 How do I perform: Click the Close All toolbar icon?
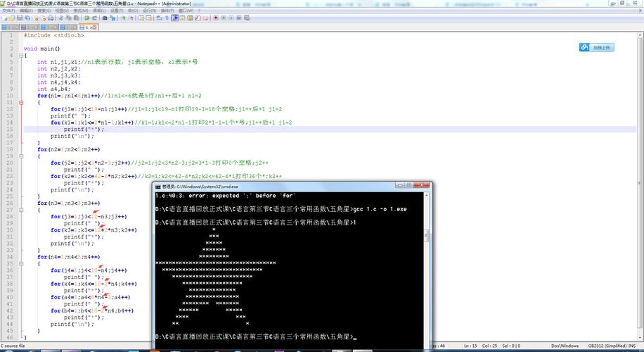[x=44, y=18]
